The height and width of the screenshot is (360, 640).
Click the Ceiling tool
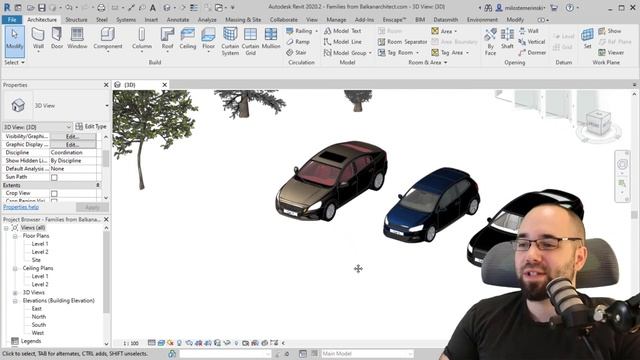point(188,39)
